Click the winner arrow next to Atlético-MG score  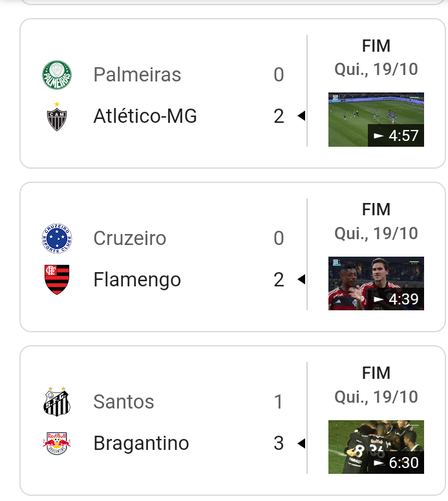[301, 116]
